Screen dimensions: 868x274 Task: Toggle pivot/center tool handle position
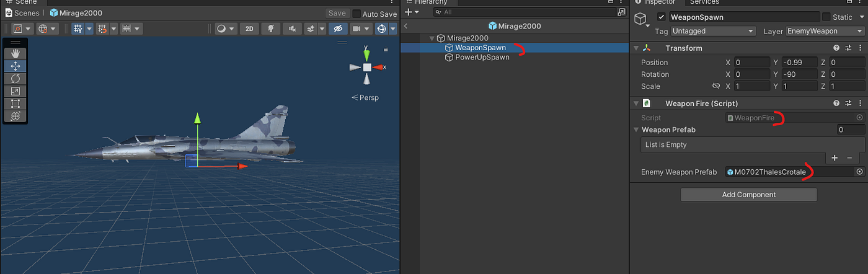tap(21, 29)
